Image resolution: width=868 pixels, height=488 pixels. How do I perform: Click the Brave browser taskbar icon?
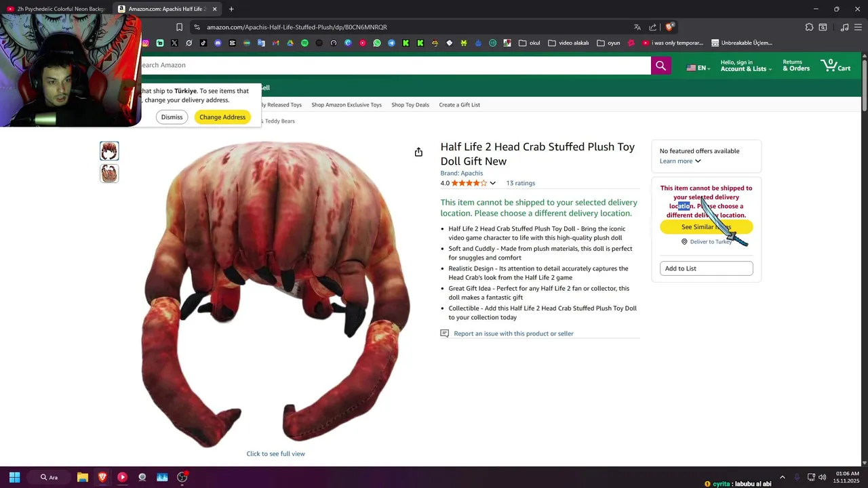(x=102, y=477)
